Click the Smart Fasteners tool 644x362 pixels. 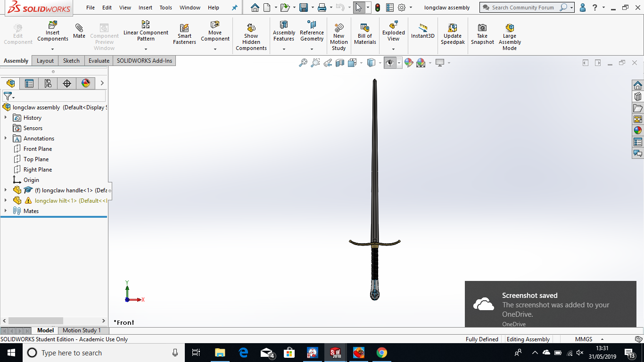(x=184, y=34)
